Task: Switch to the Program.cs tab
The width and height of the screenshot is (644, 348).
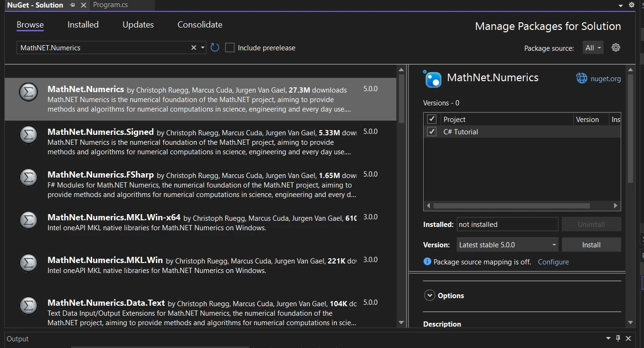Action: coord(110,5)
